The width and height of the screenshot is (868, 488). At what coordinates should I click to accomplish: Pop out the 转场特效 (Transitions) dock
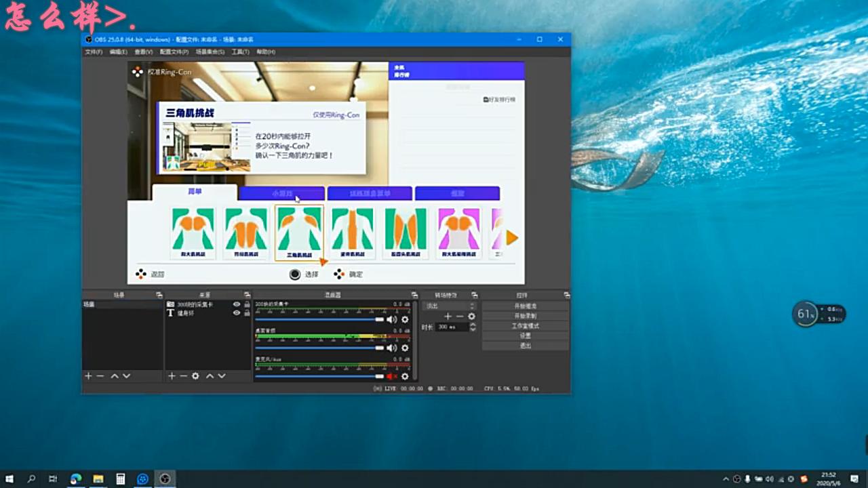[475, 296]
